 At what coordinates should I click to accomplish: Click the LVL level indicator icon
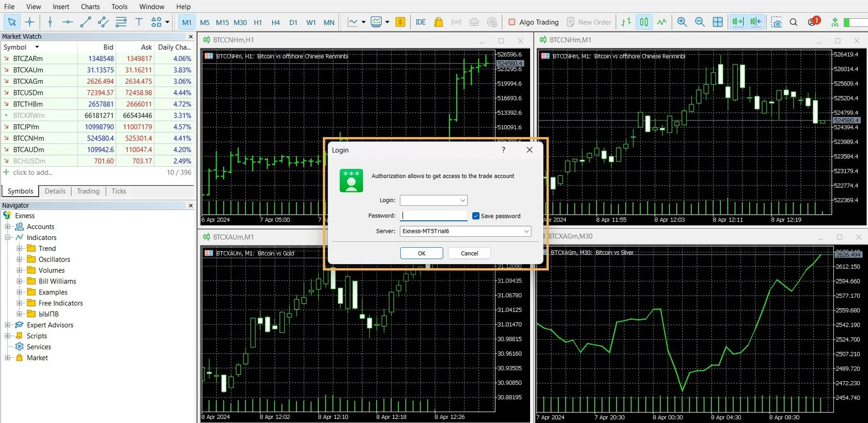pos(835,22)
